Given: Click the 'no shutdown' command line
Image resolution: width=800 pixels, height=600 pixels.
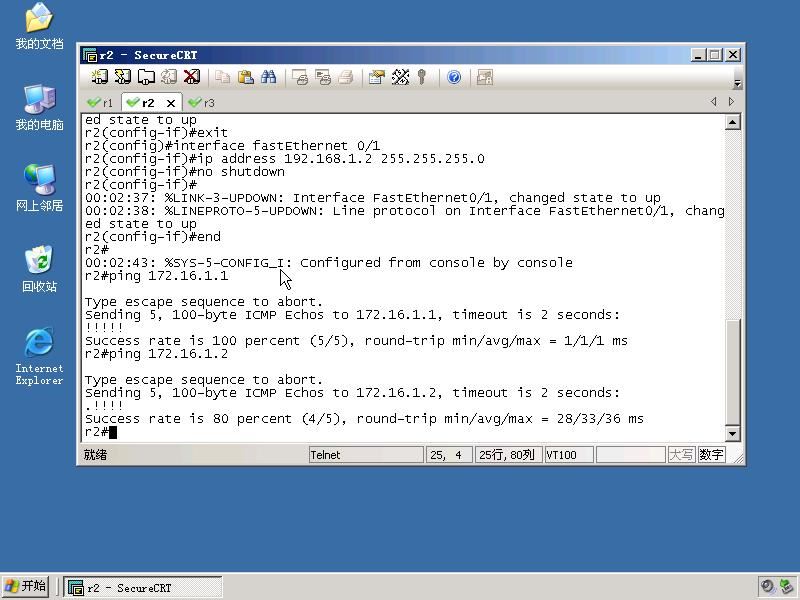Looking at the screenshot, I should click(185, 172).
